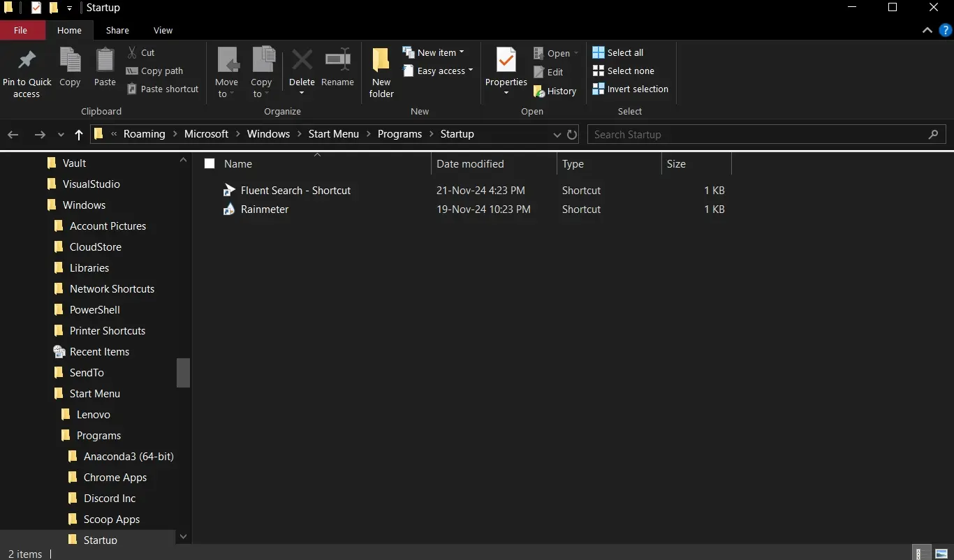Open address bar previous locations dropdown

point(557,134)
